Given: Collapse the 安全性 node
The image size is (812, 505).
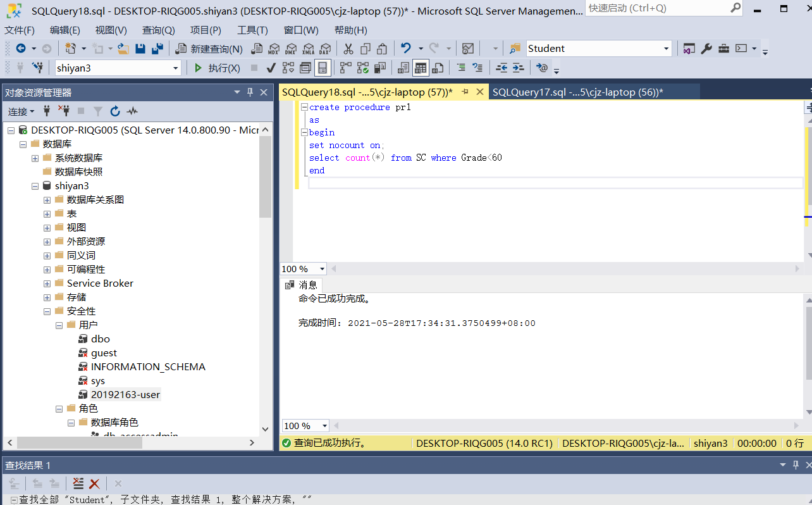Looking at the screenshot, I should tap(47, 311).
